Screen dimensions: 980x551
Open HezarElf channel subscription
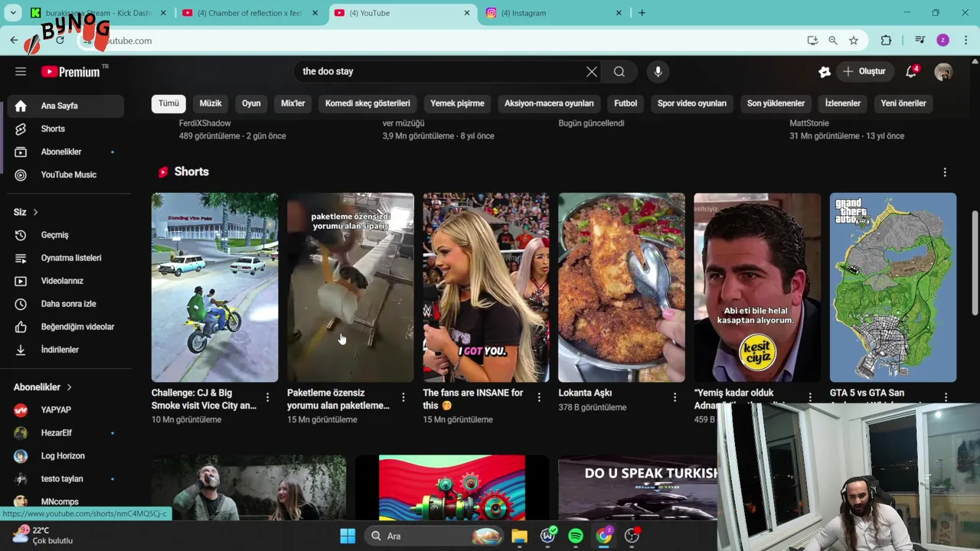point(65,433)
